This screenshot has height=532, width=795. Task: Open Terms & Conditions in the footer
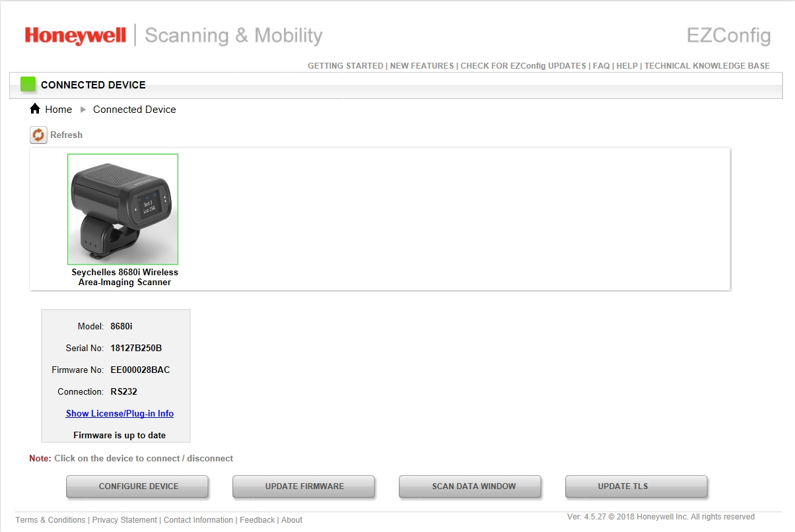(50, 519)
